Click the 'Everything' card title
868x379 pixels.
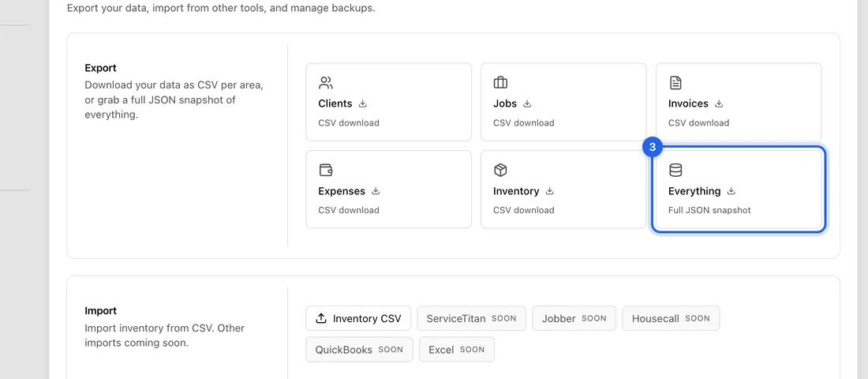(x=694, y=191)
